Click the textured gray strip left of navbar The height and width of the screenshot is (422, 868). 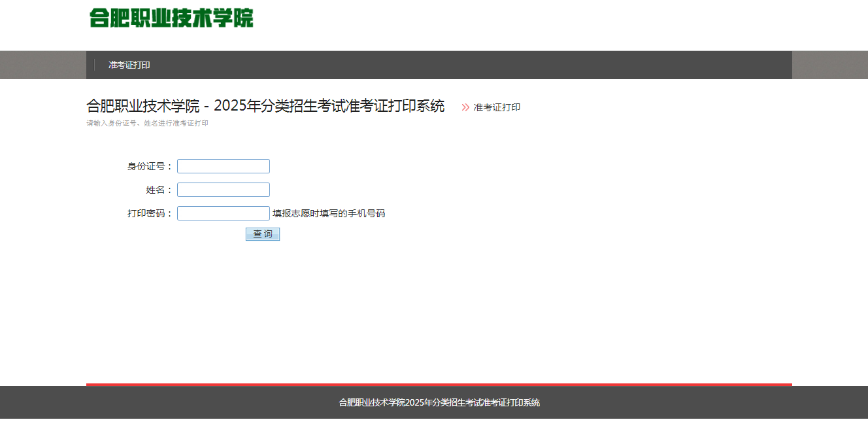[x=42, y=65]
